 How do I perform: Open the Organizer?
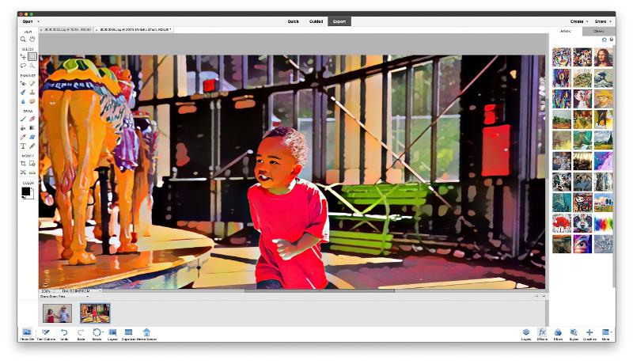[x=128, y=334]
